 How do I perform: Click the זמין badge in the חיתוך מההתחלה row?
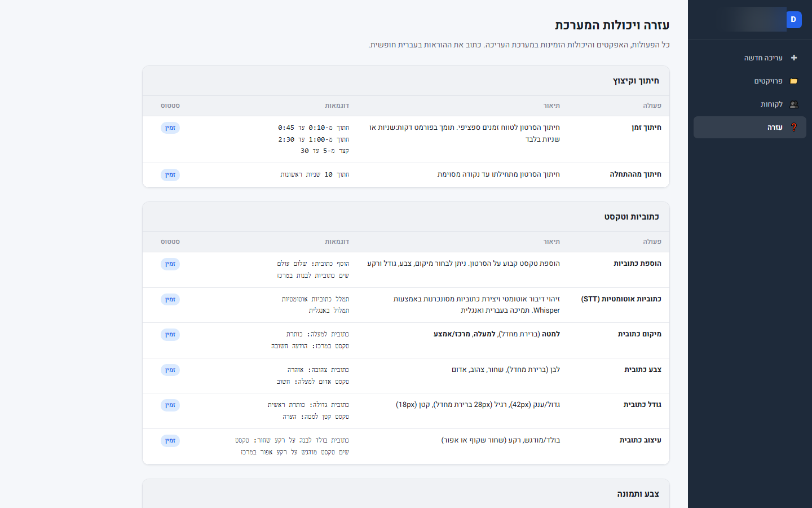coord(170,174)
